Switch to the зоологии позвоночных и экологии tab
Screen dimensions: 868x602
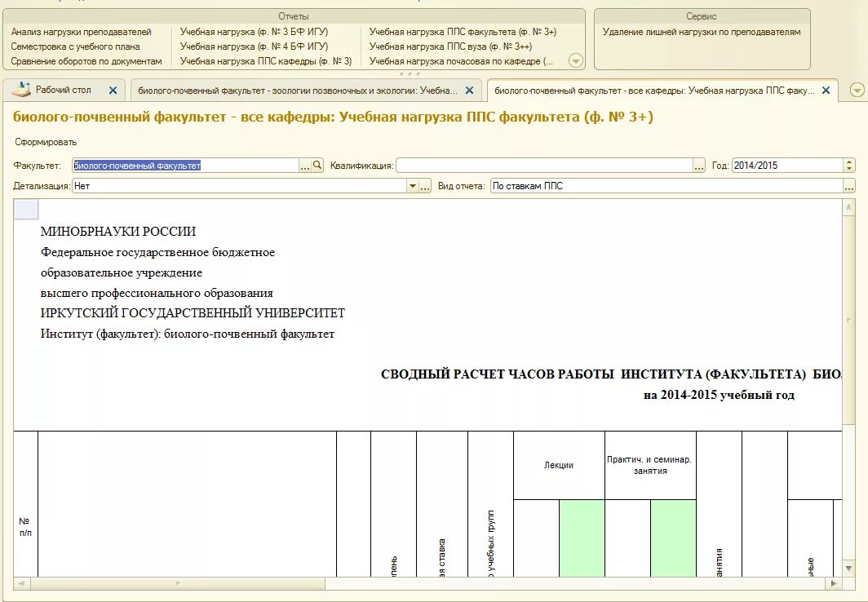[302, 91]
